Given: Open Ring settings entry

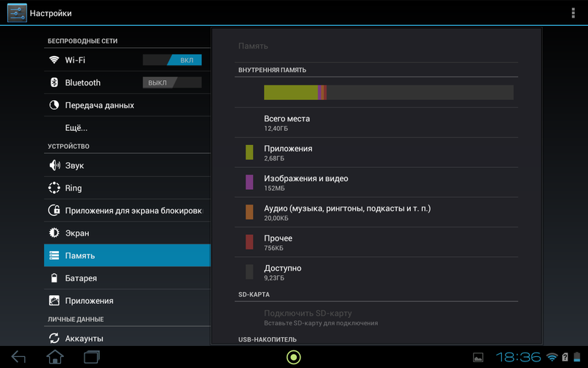Looking at the screenshot, I should (x=127, y=188).
